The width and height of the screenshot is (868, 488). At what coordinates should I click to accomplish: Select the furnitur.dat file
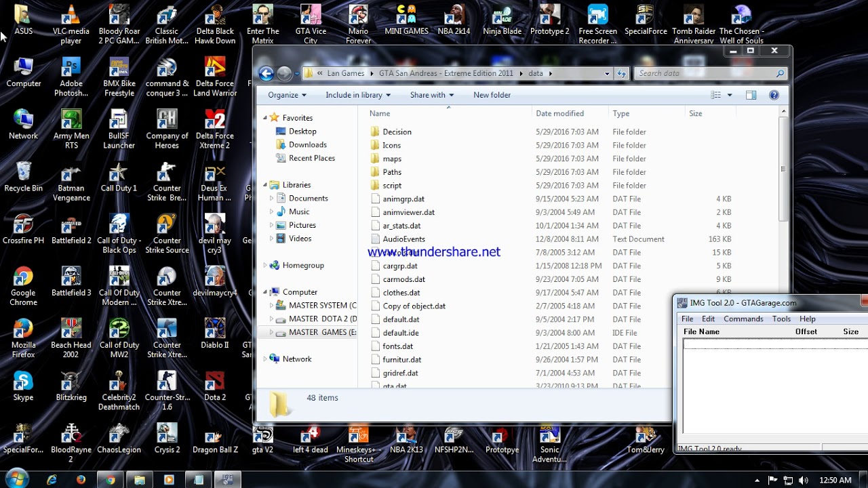click(401, 360)
